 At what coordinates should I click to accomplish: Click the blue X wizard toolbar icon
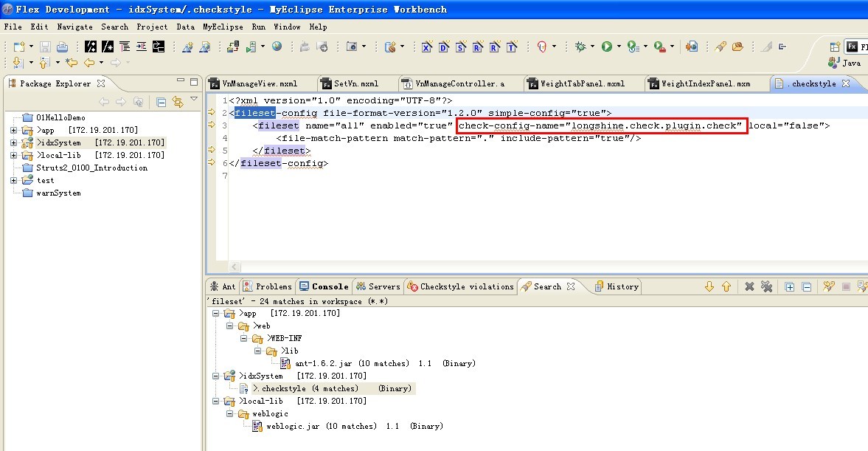(x=426, y=47)
